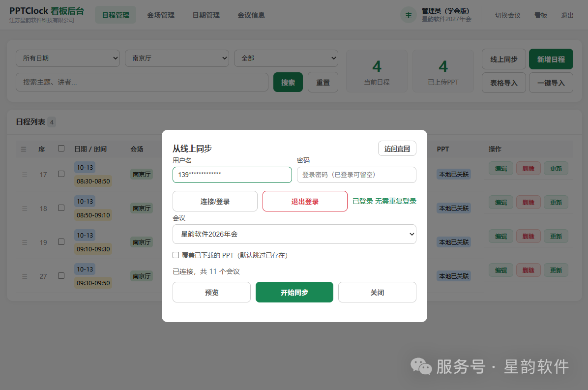The width and height of the screenshot is (588, 390).
Task: Open the 会议 dropdown showing 星韵软件2026年会
Action: coord(294,234)
